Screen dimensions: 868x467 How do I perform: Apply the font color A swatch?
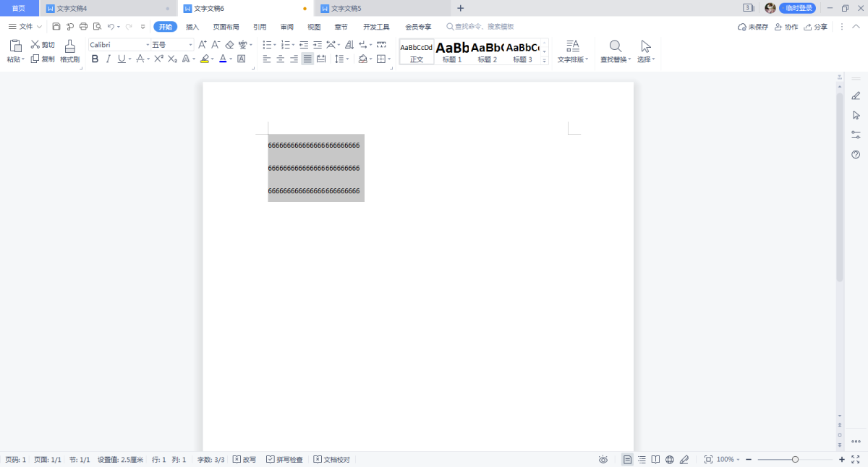point(223,59)
